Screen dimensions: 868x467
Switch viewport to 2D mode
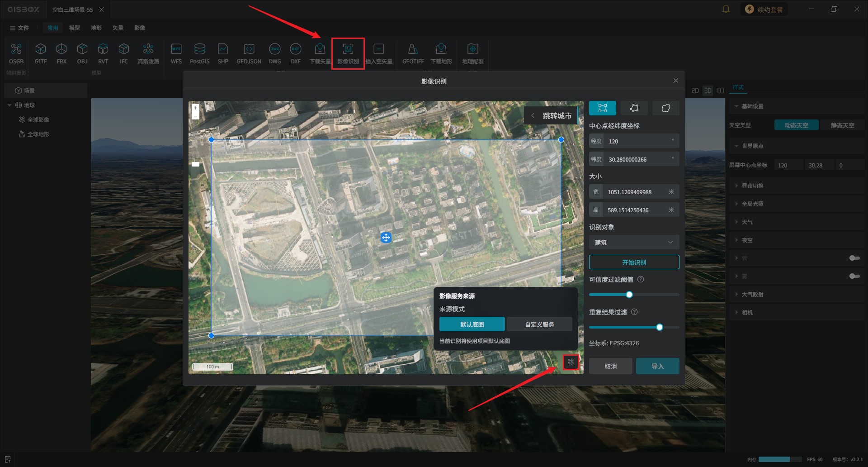[695, 91]
